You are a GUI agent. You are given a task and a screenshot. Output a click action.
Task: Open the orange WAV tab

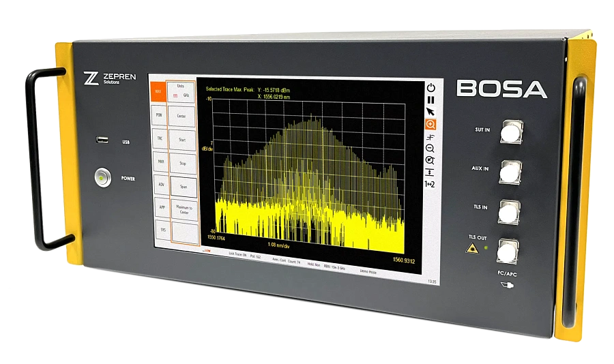(x=158, y=91)
